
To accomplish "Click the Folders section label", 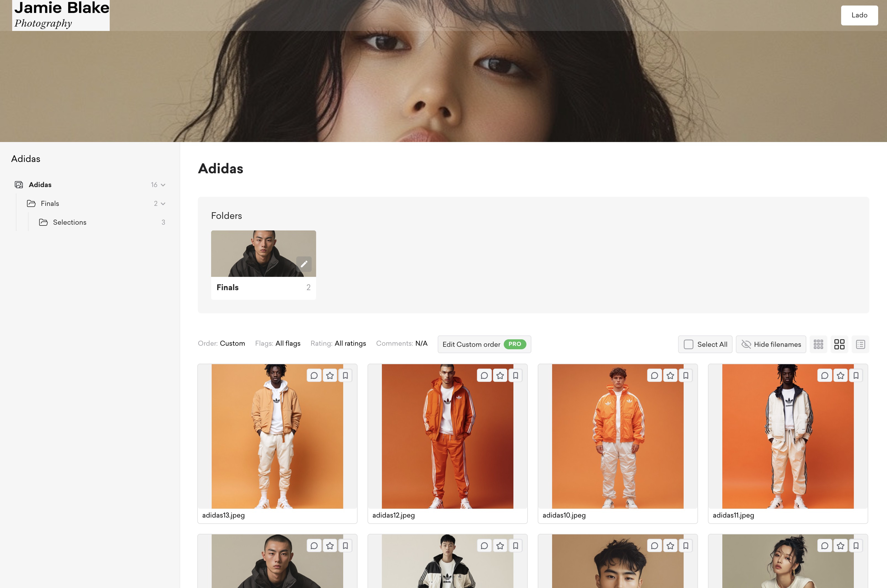I will (226, 216).
